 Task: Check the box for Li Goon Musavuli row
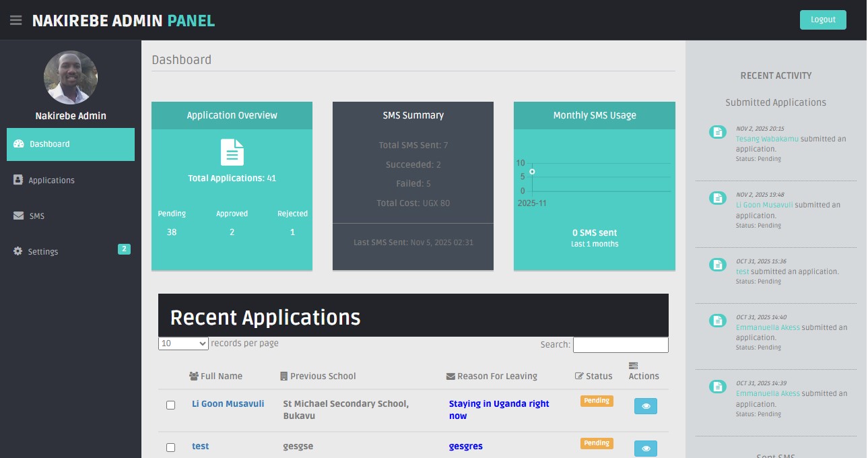[x=170, y=405]
